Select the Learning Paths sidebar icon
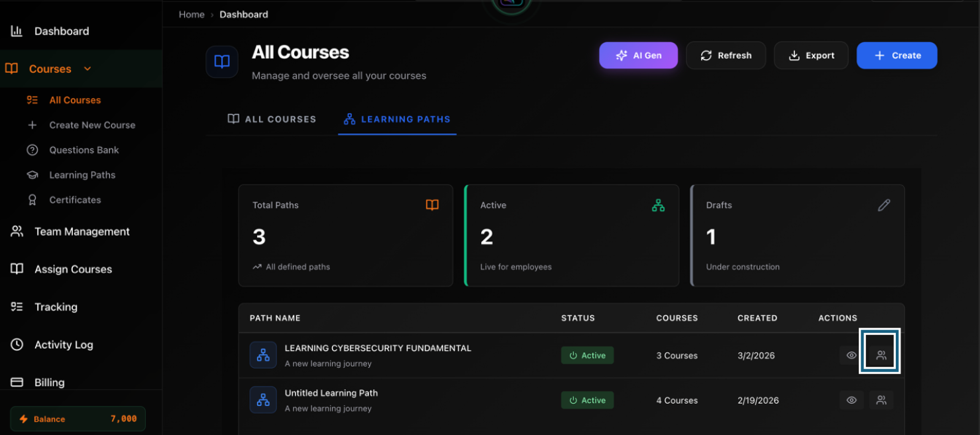The image size is (980, 435). pos(32,174)
